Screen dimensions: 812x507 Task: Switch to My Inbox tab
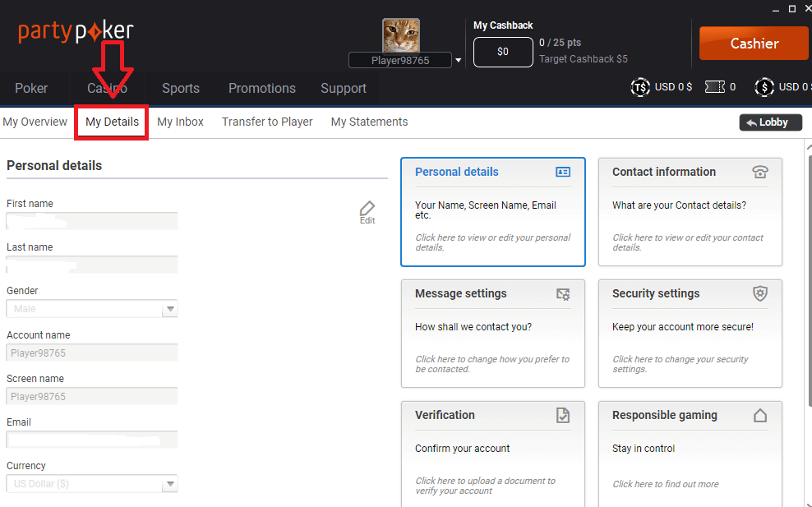click(180, 122)
